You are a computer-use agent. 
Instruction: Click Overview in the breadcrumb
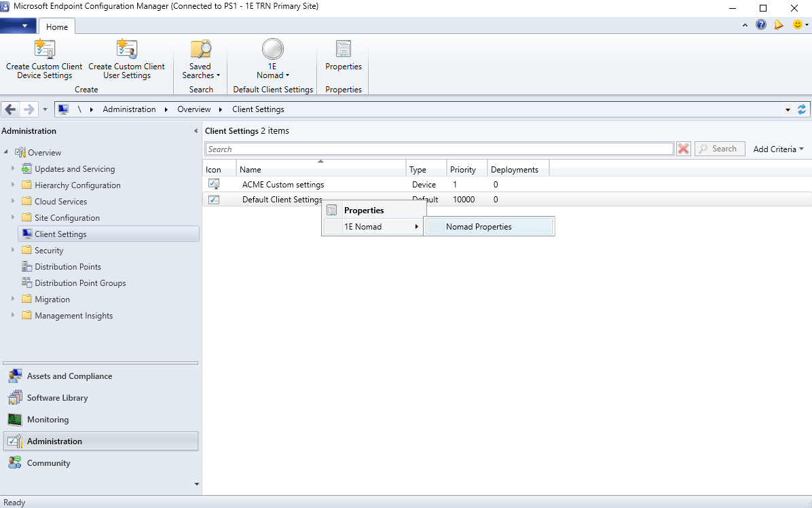tap(194, 109)
